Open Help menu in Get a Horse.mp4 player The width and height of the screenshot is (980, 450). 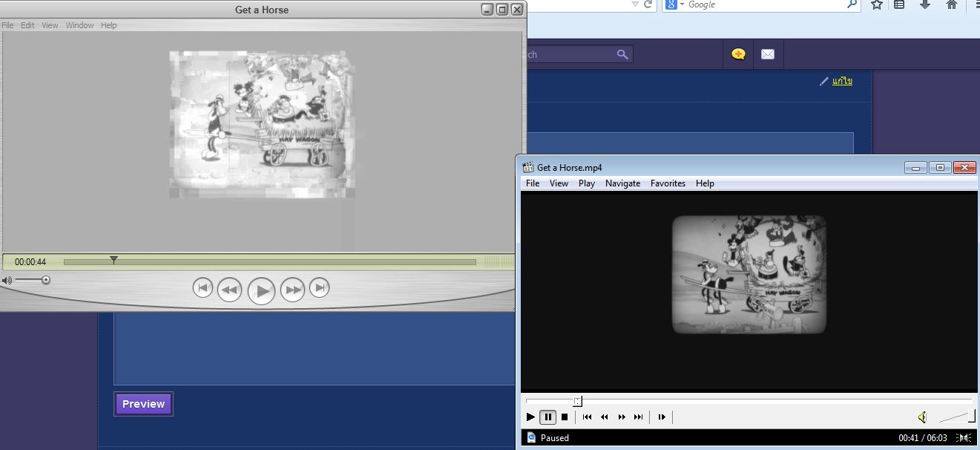pyautogui.click(x=705, y=183)
